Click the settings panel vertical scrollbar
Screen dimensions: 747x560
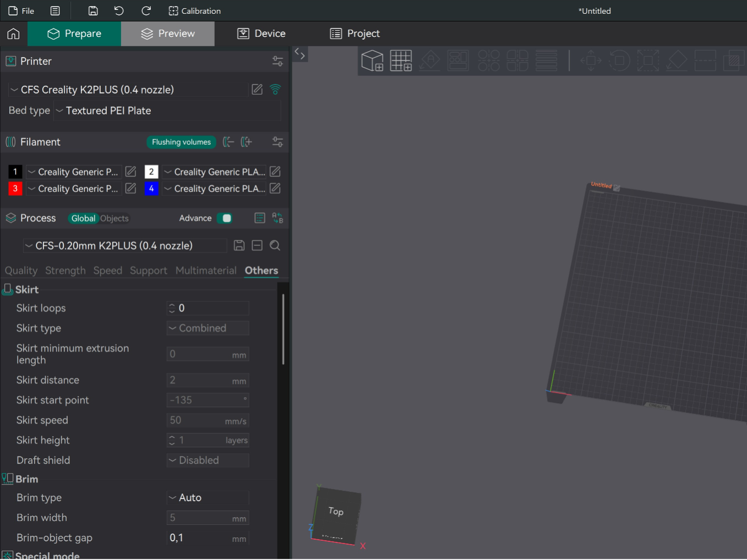(283, 329)
